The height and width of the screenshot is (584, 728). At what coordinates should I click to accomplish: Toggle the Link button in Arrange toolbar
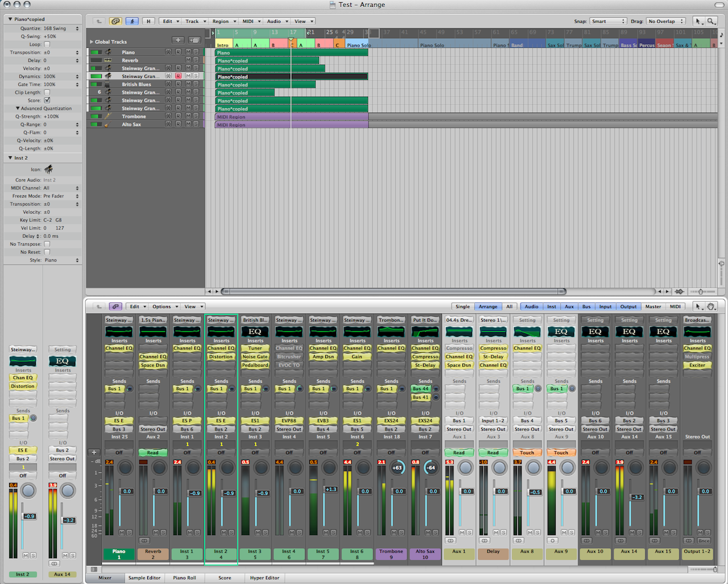tap(115, 21)
